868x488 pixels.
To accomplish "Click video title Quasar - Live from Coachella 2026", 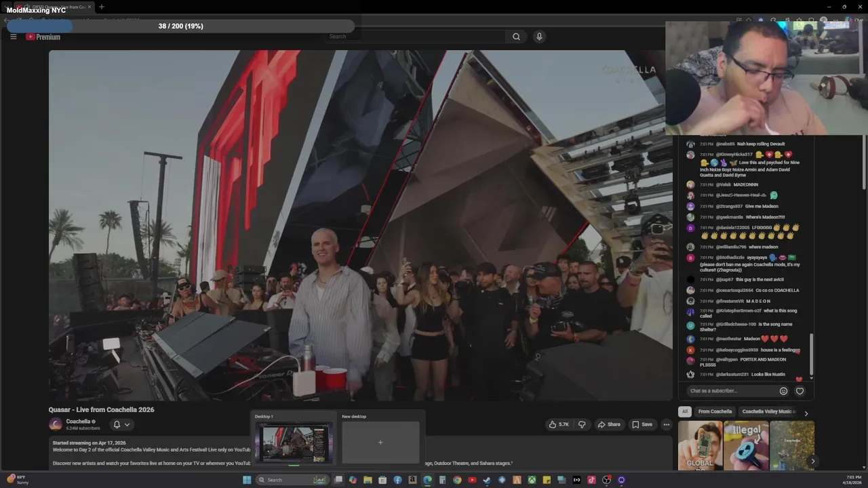I will [x=101, y=409].
